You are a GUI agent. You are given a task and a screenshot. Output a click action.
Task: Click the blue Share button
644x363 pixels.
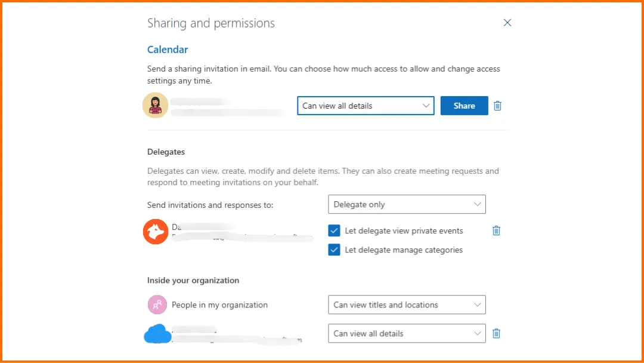[464, 106]
